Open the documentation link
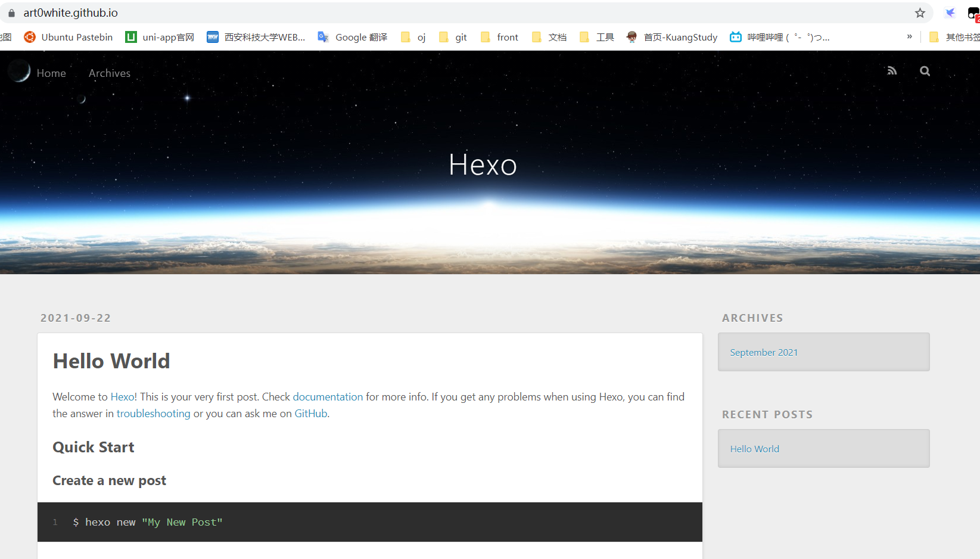Screen dimensions: 980x559 pyautogui.click(x=328, y=397)
